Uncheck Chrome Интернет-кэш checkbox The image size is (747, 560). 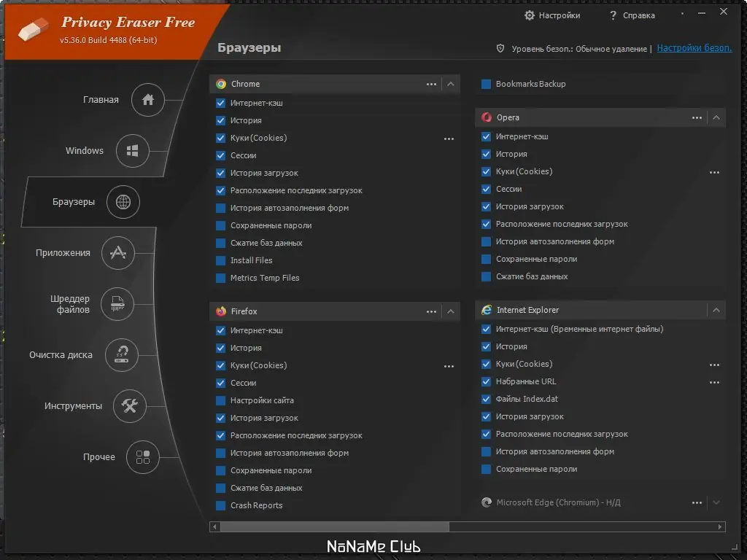click(x=221, y=103)
